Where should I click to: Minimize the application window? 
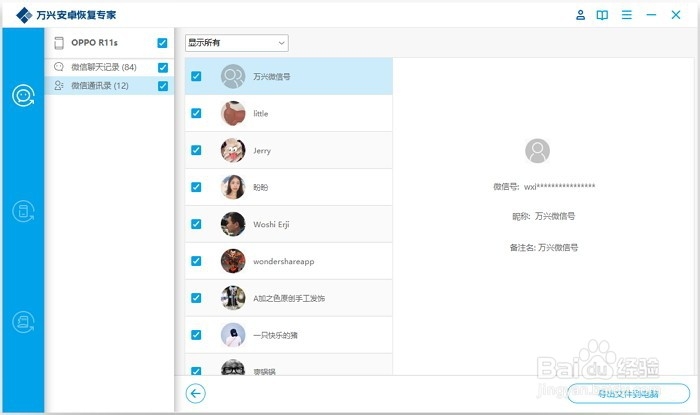(x=651, y=15)
